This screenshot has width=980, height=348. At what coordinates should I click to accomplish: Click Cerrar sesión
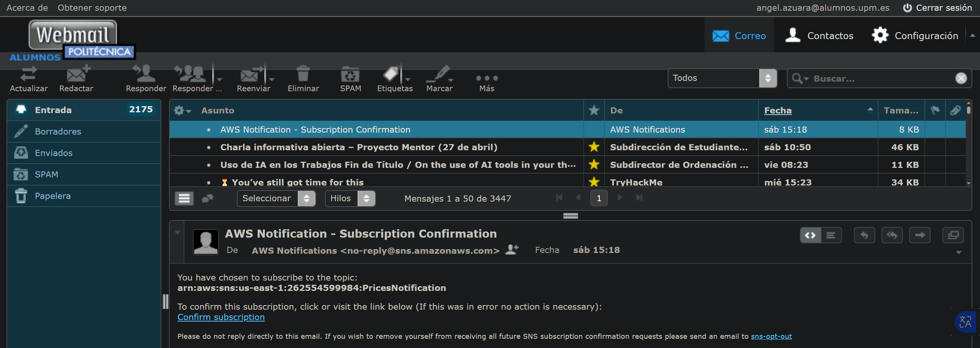pos(937,8)
